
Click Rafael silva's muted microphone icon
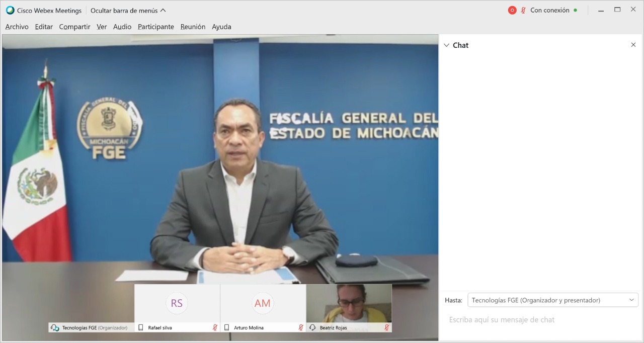point(215,327)
